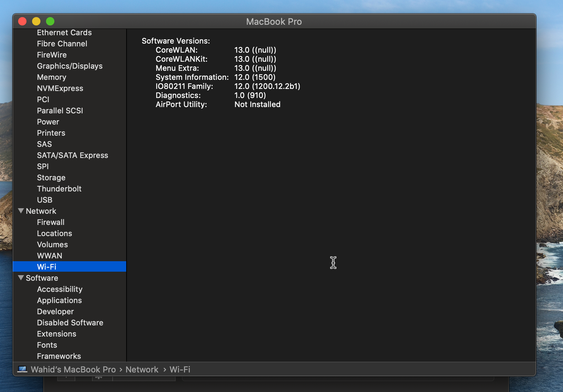Click the MacBook icon in path bar
This screenshot has width=563, height=392.
[22, 369]
